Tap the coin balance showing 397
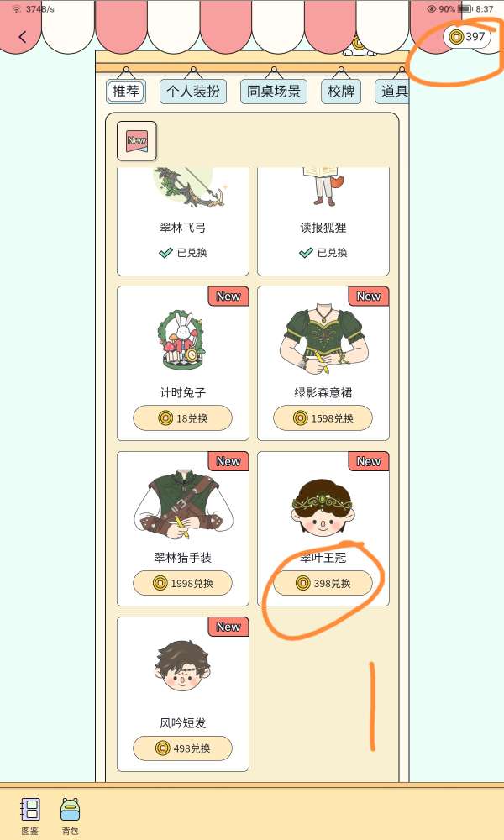Image resolution: width=504 pixels, height=840 pixels. click(467, 36)
